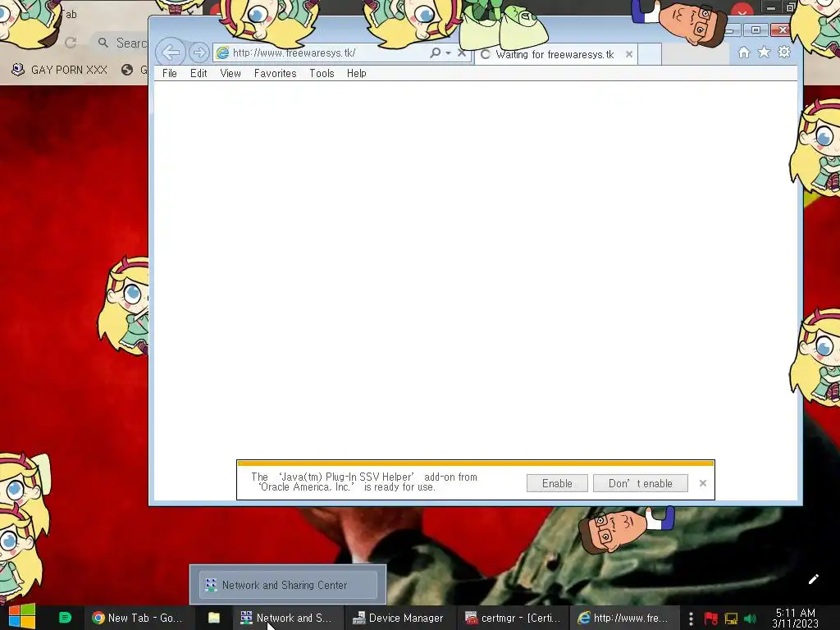Screen dimensions: 840x630
Task: Select the 'Waiting for freewaresys.tk' tab
Action: [555, 54]
